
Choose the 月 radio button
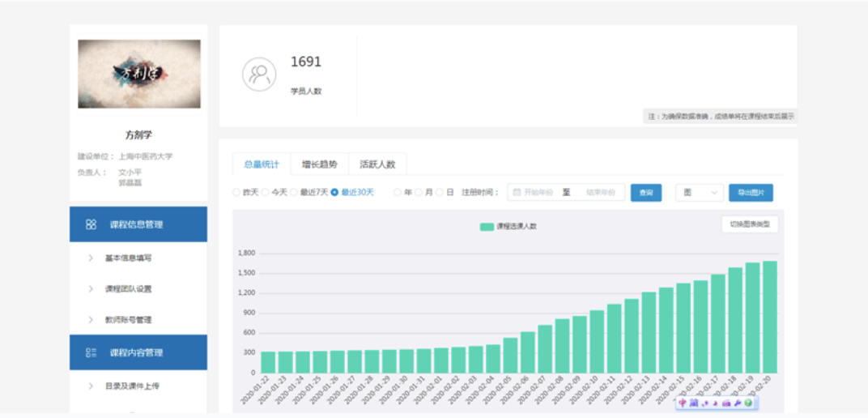point(419,193)
